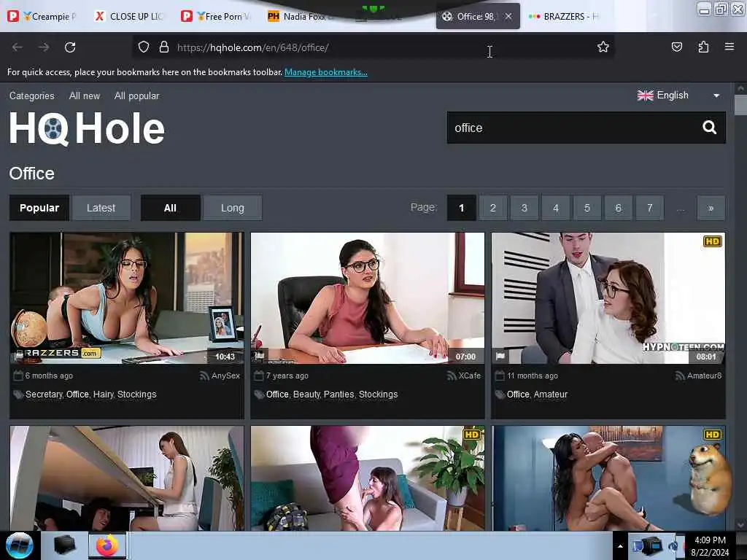Viewport: 747px width, 560px height.
Task: Show hidden system tray icons
Action: (x=620, y=546)
